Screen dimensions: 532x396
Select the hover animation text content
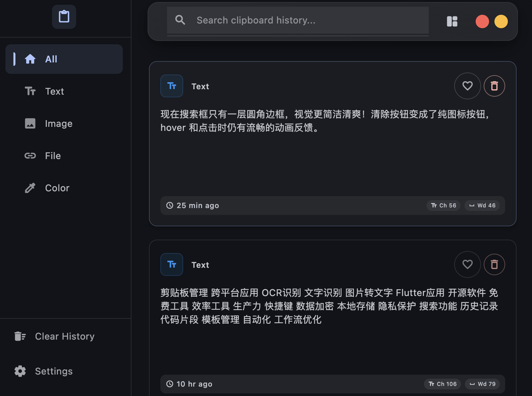(x=325, y=121)
